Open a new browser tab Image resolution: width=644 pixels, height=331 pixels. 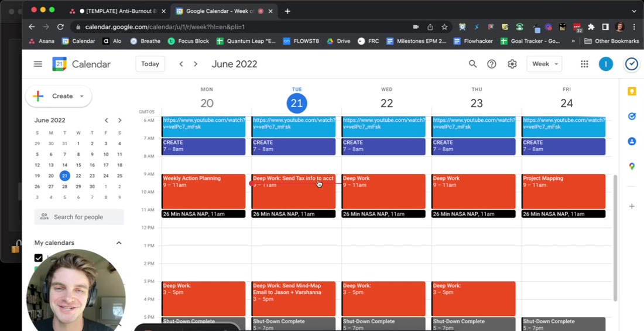(287, 11)
